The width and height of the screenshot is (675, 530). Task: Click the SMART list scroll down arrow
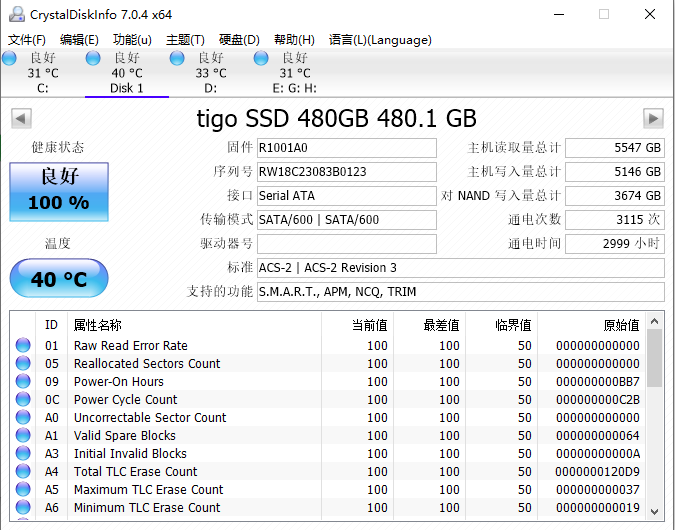654,511
